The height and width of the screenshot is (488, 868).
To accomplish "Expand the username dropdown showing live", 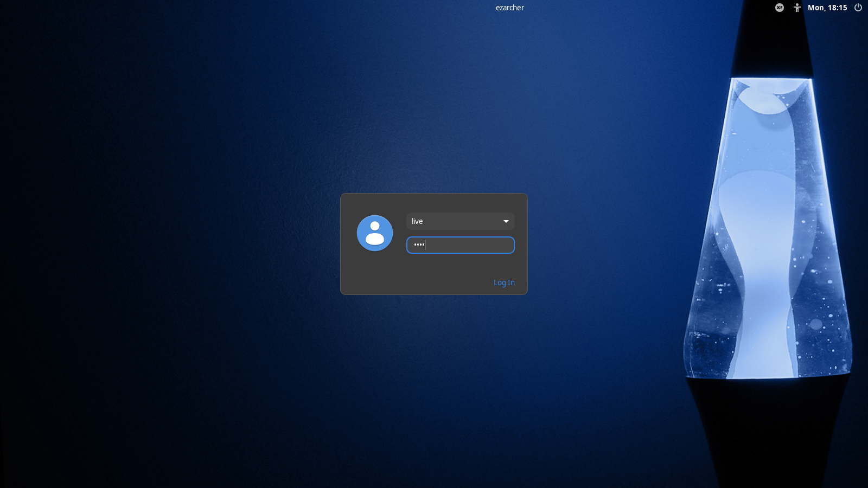I will point(461,221).
